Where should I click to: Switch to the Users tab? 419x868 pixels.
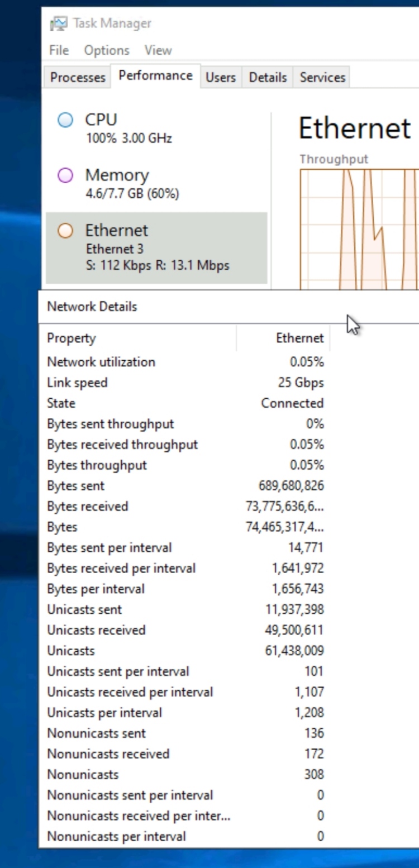click(221, 78)
